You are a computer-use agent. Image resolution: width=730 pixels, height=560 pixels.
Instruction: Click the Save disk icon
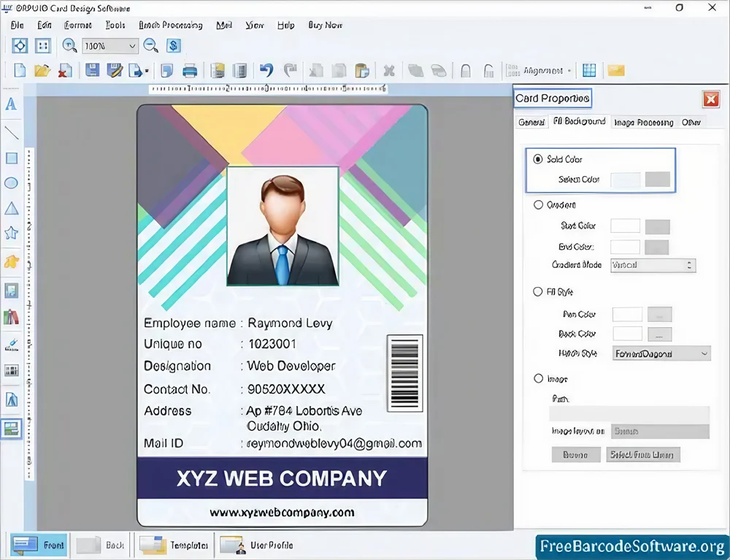click(x=93, y=71)
